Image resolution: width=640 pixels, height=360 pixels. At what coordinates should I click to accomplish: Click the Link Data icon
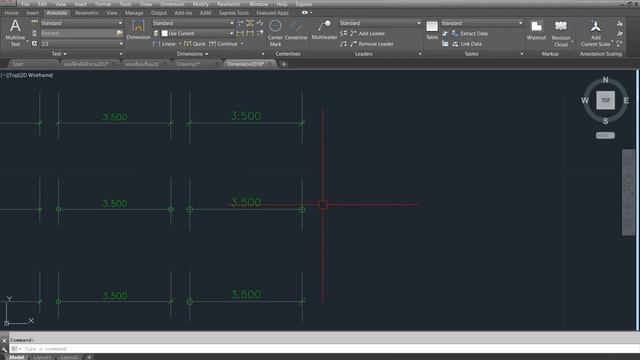(x=455, y=44)
